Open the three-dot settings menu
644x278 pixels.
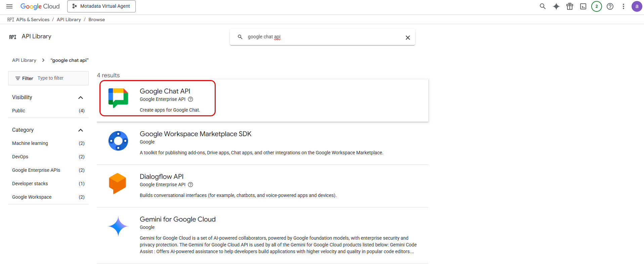pyautogui.click(x=624, y=6)
